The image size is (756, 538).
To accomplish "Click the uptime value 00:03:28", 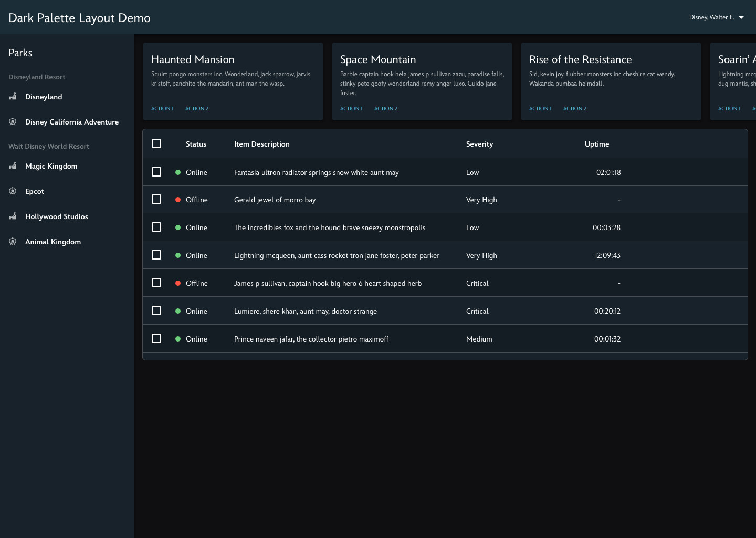I will [x=606, y=227].
